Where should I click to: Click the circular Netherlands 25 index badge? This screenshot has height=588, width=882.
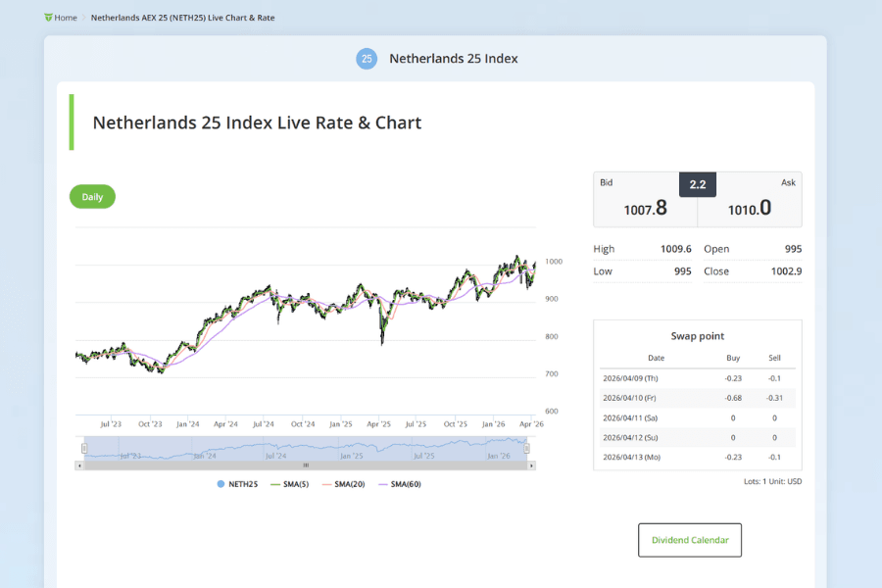[x=367, y=59]
